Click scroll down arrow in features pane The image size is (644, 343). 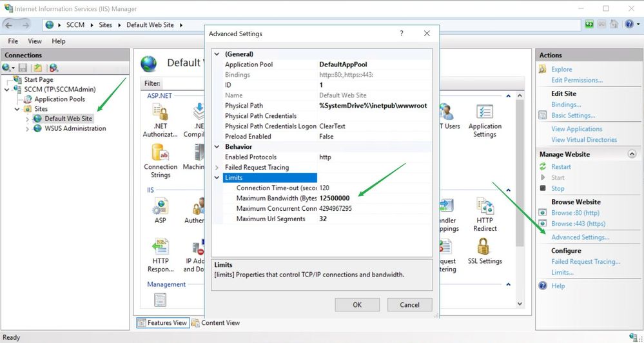point(520,304)
